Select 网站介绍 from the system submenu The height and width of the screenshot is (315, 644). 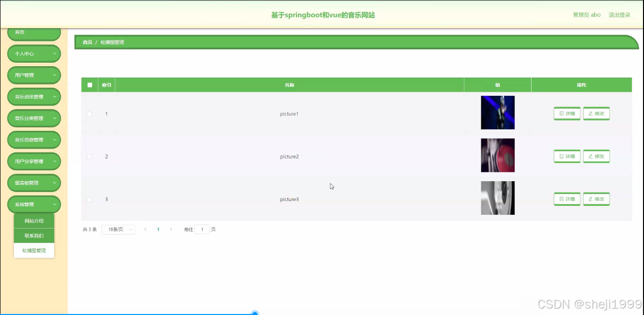[34, 220]
